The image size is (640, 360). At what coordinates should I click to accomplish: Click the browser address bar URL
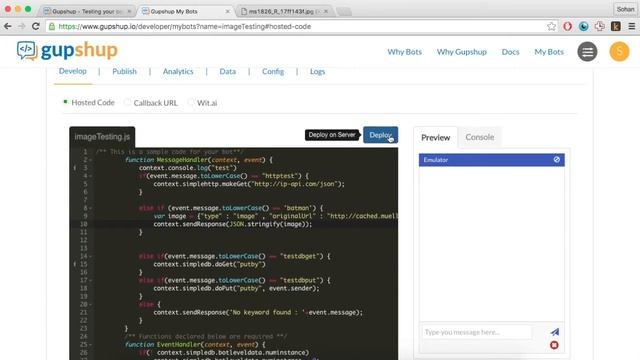184,27
